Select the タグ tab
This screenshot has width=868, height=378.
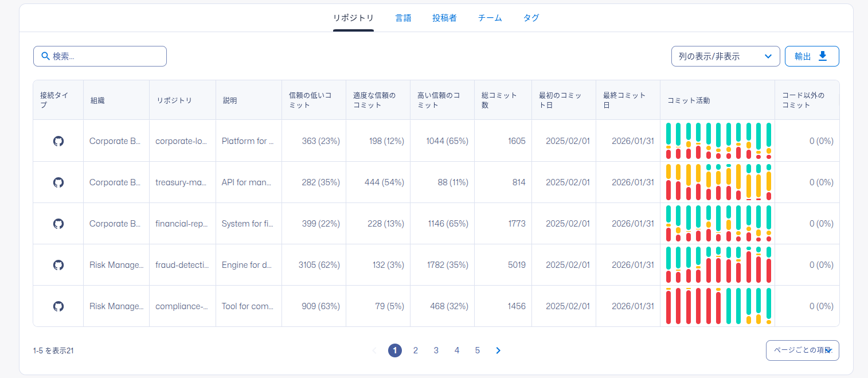[x=531, y=18]
